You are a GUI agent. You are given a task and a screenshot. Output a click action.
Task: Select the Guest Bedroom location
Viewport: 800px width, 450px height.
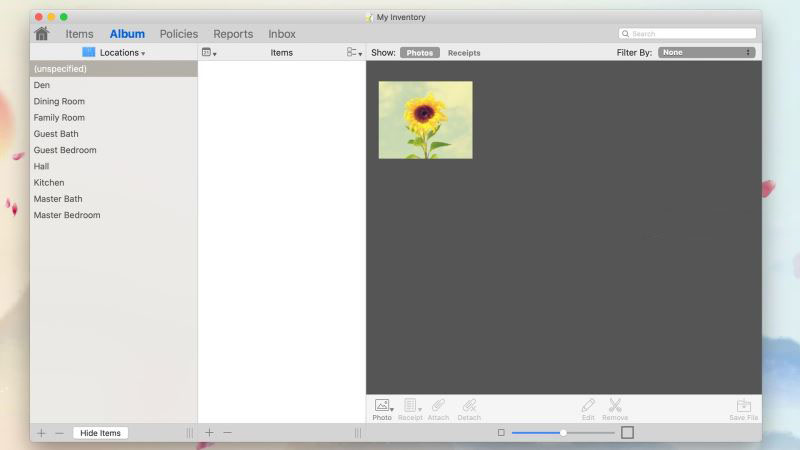(x=114, y=151)
